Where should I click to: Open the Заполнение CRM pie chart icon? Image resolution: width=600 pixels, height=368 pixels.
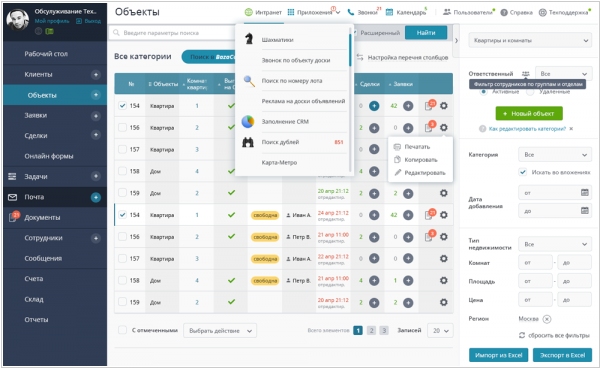pyautogui.click(x=248, y=122)
